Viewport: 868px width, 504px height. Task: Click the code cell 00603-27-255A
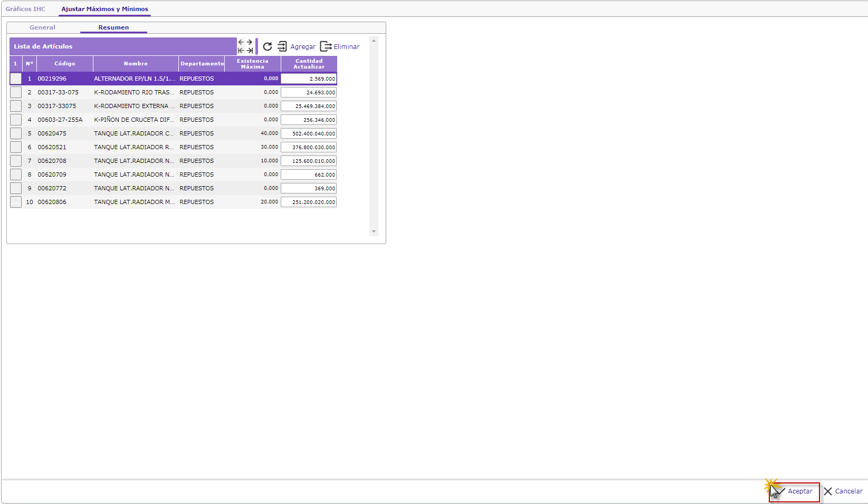pyautogui.click(x=64, y=120)
